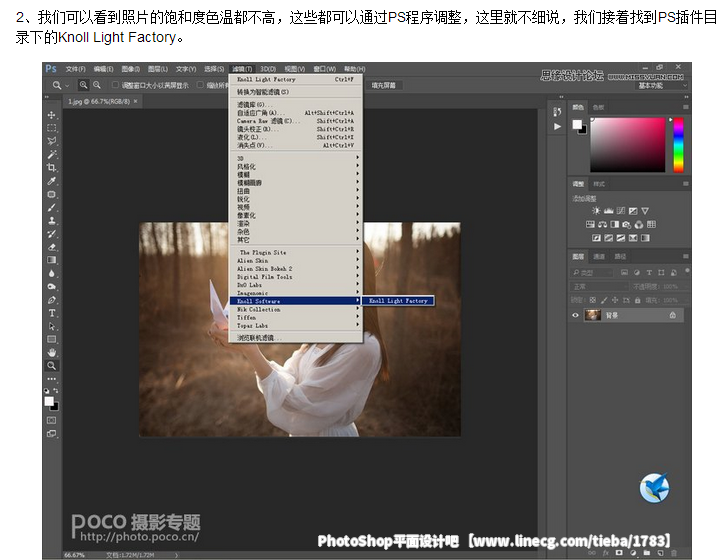Open the Zoom tool preset dropdown arrow
The height and width of the screenshot is (560, 726).
coord(67,86)
